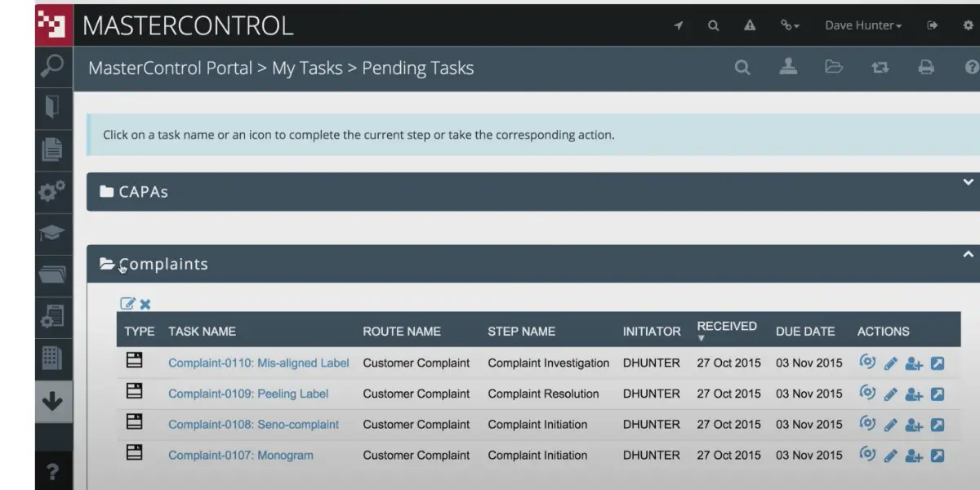Click the blue X icon above table
Viewport: 980px width, 490px height.
click(145, 305)
